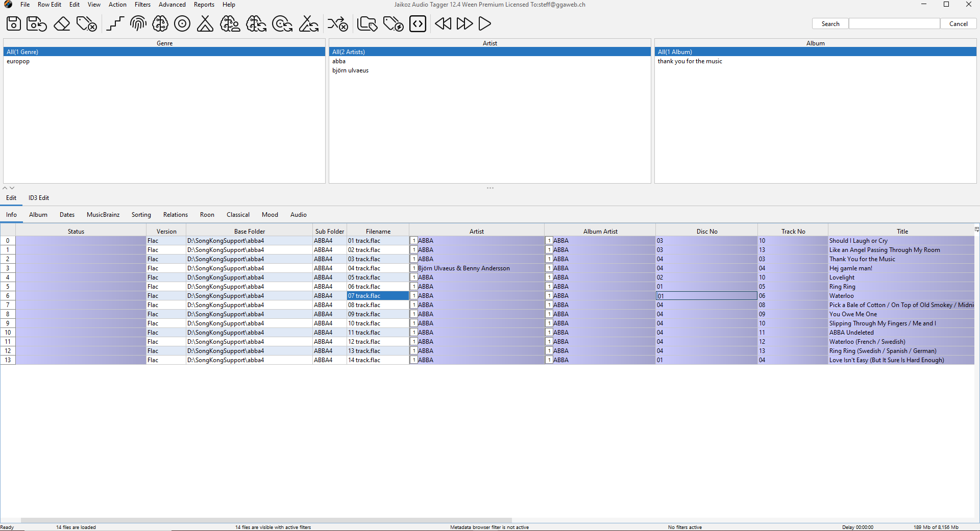Viewport: 980px width, 531px height.
Task: Click the horizontal scrollbar below the table
Action: tap(265, 520)
